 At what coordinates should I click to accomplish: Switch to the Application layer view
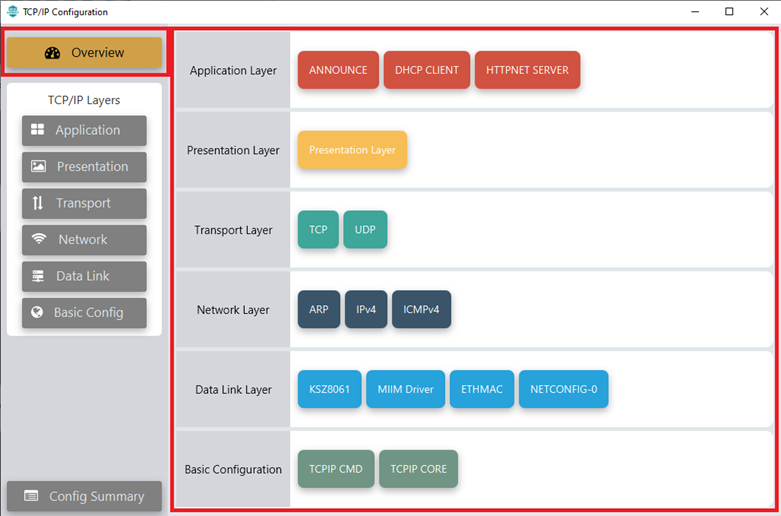coord(84,130)
